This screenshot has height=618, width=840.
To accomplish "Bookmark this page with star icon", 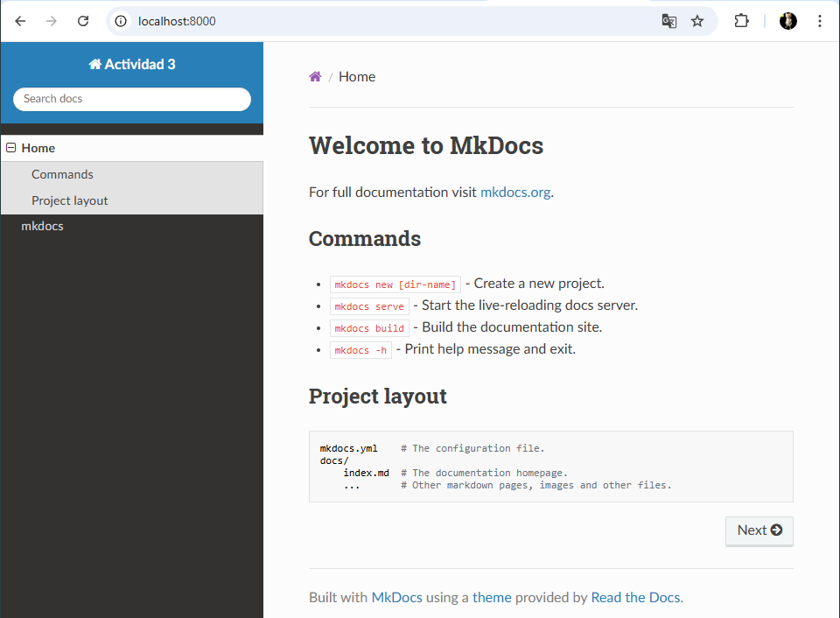I will coord(697,21).
